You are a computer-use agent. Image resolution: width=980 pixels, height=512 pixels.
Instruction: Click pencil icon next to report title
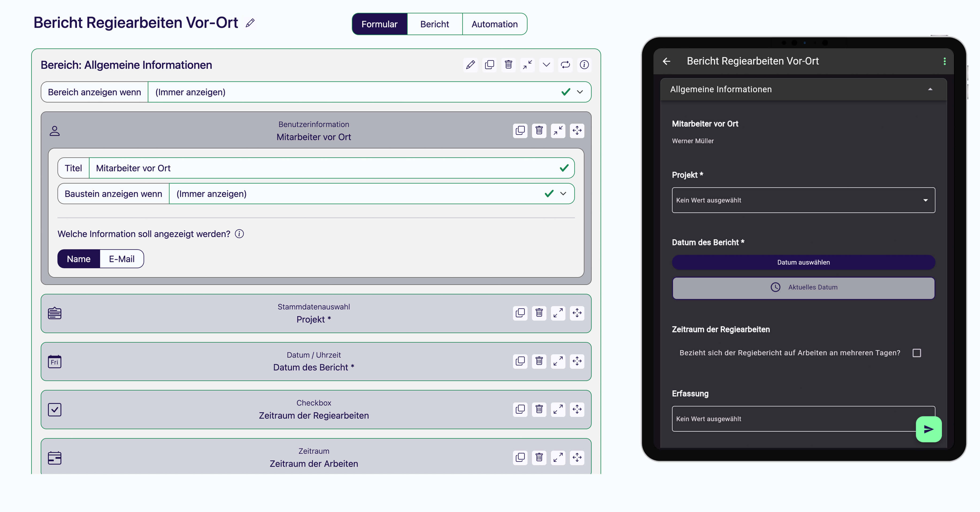click(250, 23)
